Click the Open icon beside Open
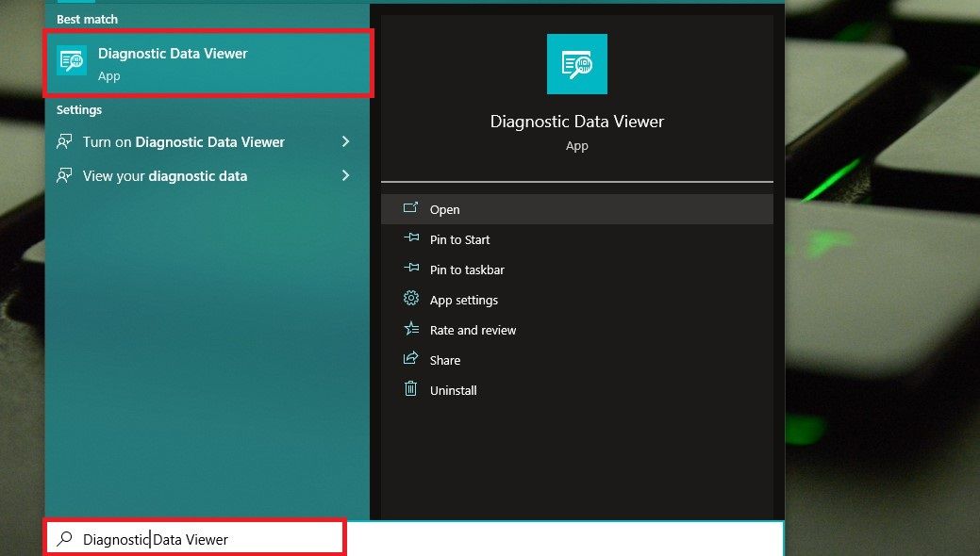 click(x=411, y=209)
